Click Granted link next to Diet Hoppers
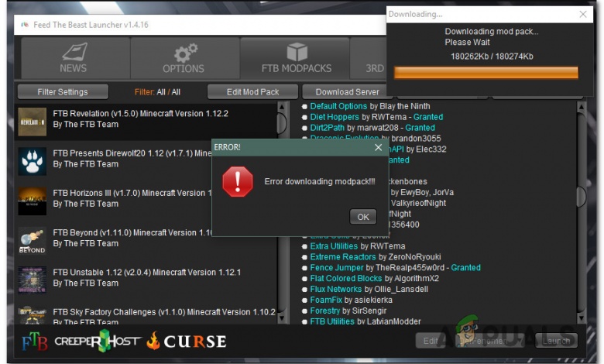 coord(428,117)
